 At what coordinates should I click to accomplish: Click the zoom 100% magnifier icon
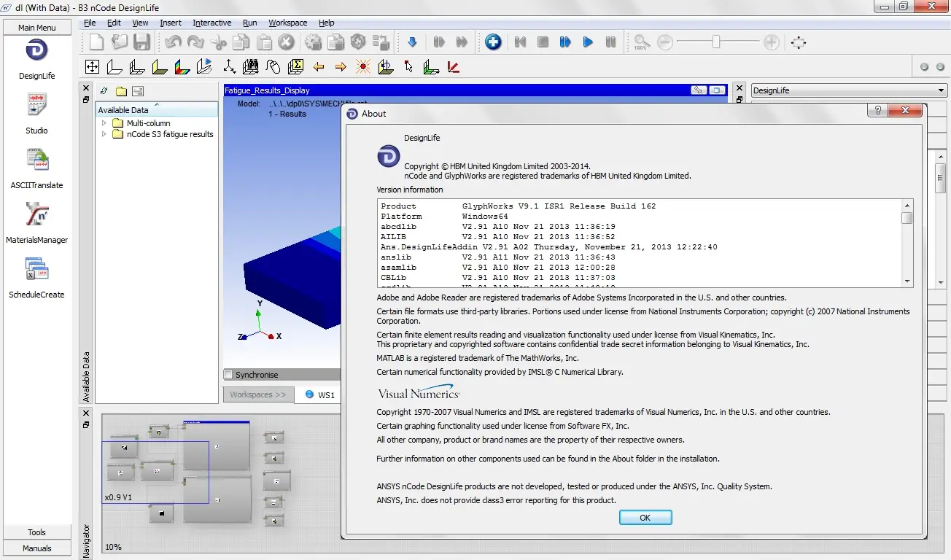(641, 42)
